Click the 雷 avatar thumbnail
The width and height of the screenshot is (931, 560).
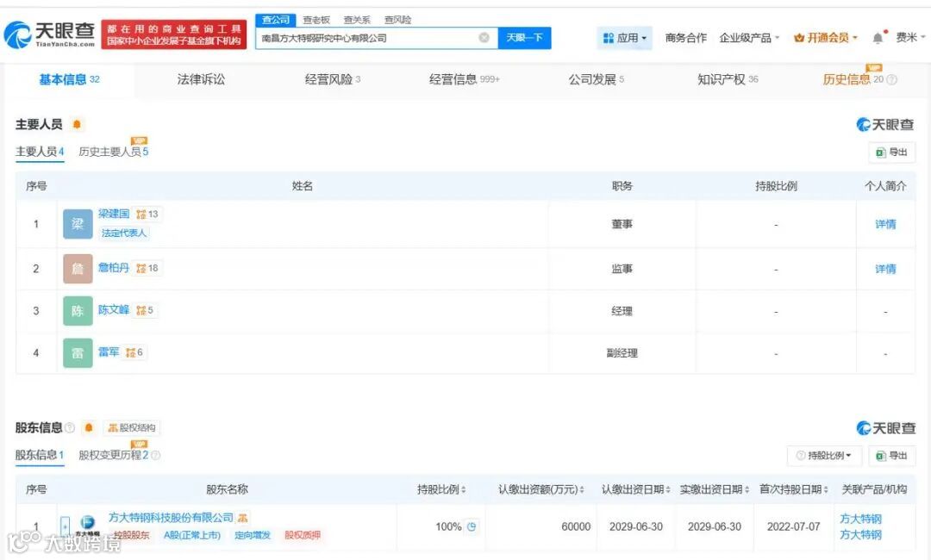click(78, 353)
